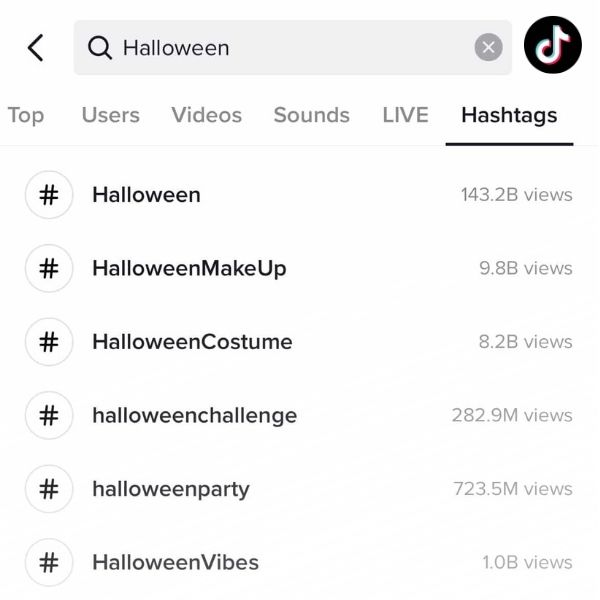Open the HalloweenMakeUp hashtag result
The height and width of the screenshot is (600, 600).
(299, 268)
